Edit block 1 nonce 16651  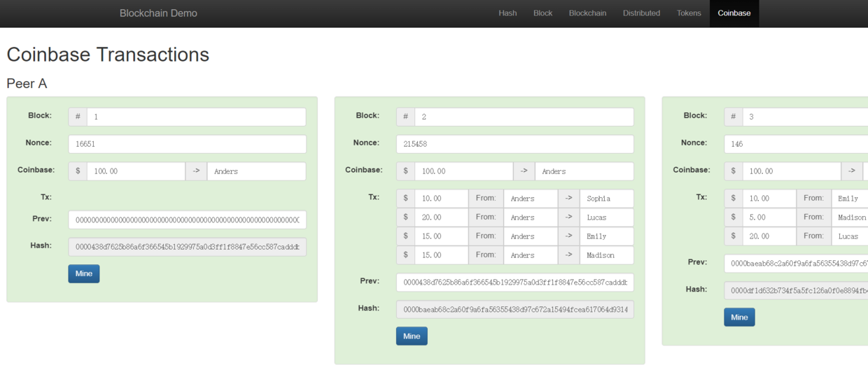point(187,144)
